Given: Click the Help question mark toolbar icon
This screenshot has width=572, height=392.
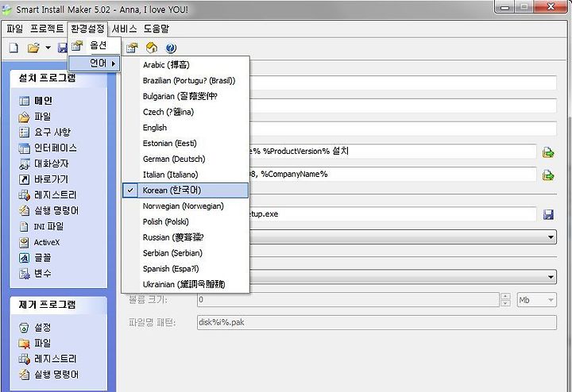Looking at the screenshot, I should (171, 48).
